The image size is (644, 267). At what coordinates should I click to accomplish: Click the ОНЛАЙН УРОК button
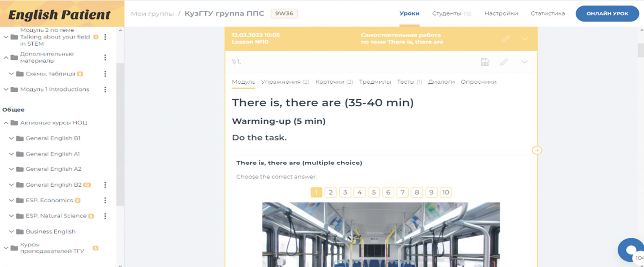[607, 14]
